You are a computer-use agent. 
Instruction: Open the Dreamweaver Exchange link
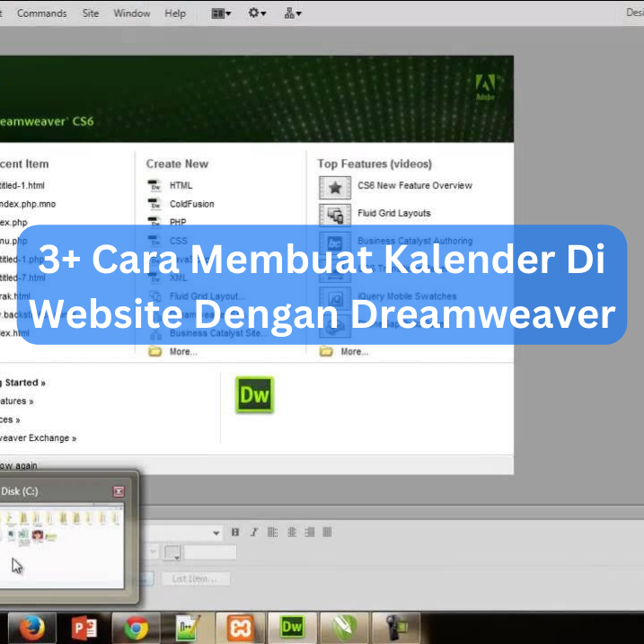(39, 437)
